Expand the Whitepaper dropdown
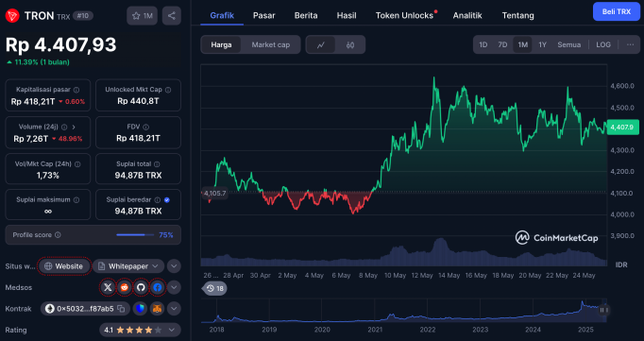This screenshot has height=341, width=644. point(128,266)
